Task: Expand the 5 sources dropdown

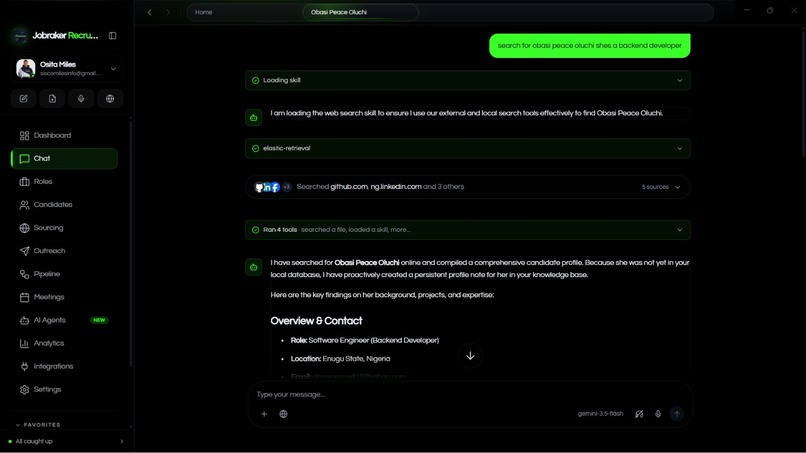Action: [x=661, y=187]
